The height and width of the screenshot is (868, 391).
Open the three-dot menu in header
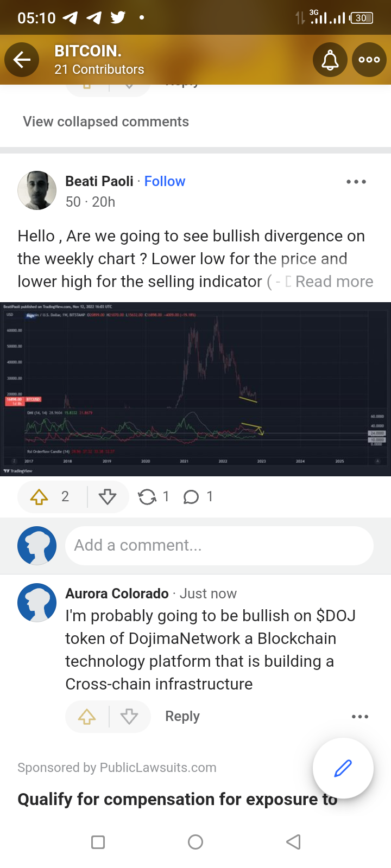coord(369,60)
